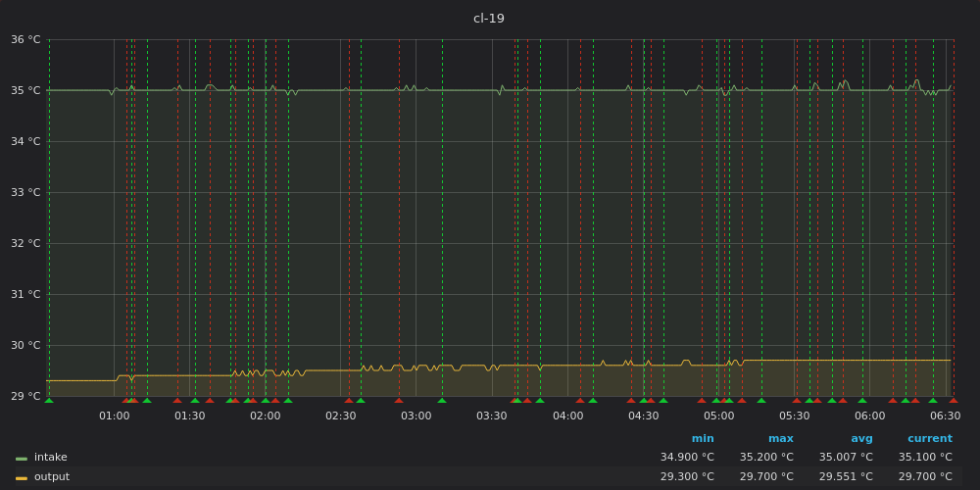Viewport: 980px width, 490px height.
Task: Open the intake green color swatch
Action: 22,459
